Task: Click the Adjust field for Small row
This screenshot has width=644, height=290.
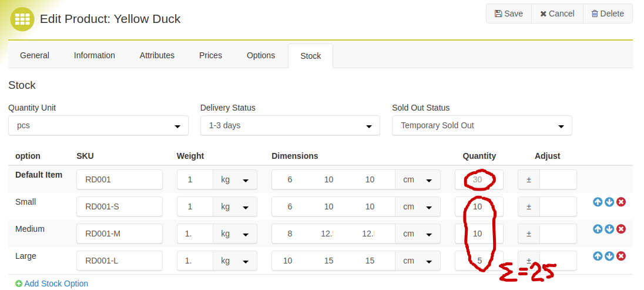Action: coord(558,206)
